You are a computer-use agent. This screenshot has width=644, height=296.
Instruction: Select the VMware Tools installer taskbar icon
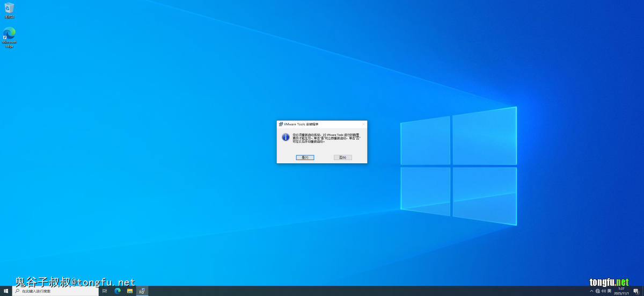coord(142,291)
